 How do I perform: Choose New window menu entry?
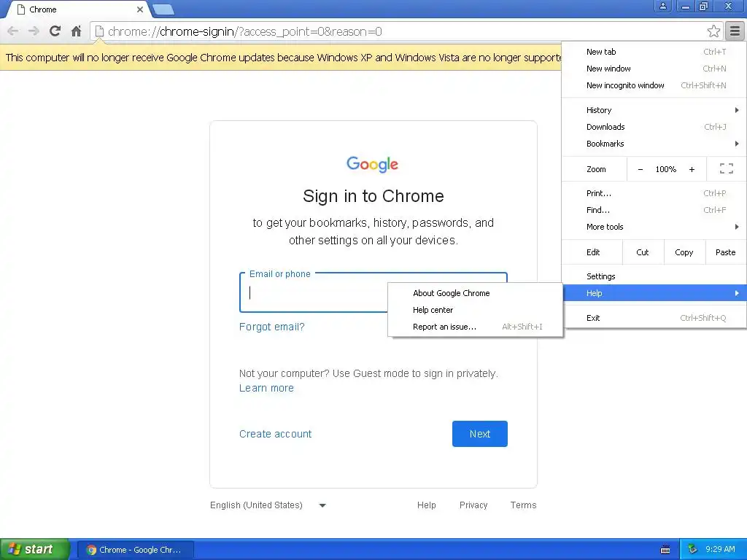point(654,69)
